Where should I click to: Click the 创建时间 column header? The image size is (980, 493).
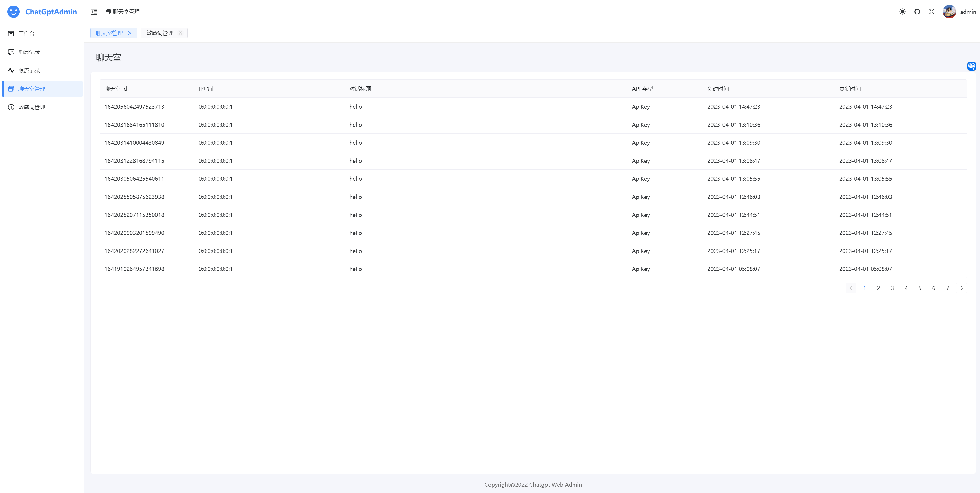[x=718, y=89]
